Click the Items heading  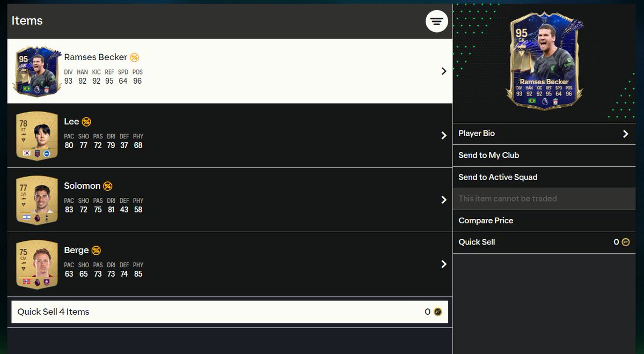click(27, 21)
